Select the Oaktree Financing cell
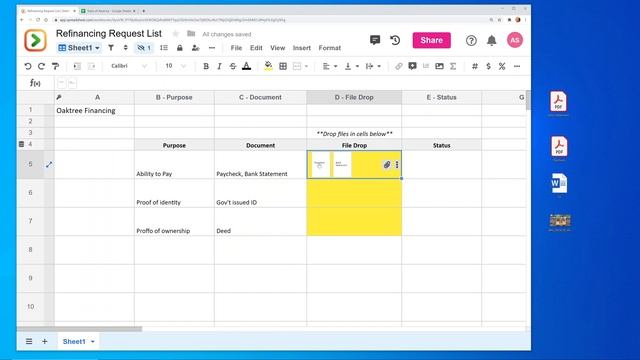The image size is (640, 360). point(94,110)
